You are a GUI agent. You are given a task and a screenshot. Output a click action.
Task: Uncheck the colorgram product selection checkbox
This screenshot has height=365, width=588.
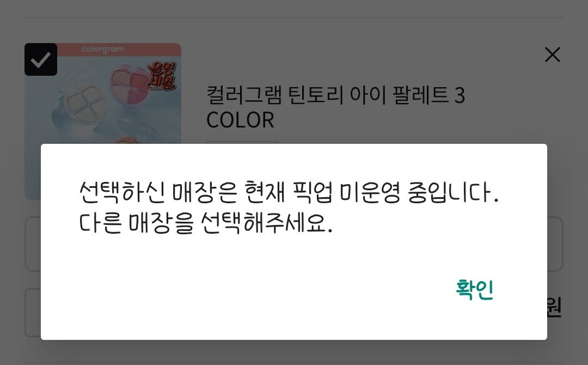point(41,59)
